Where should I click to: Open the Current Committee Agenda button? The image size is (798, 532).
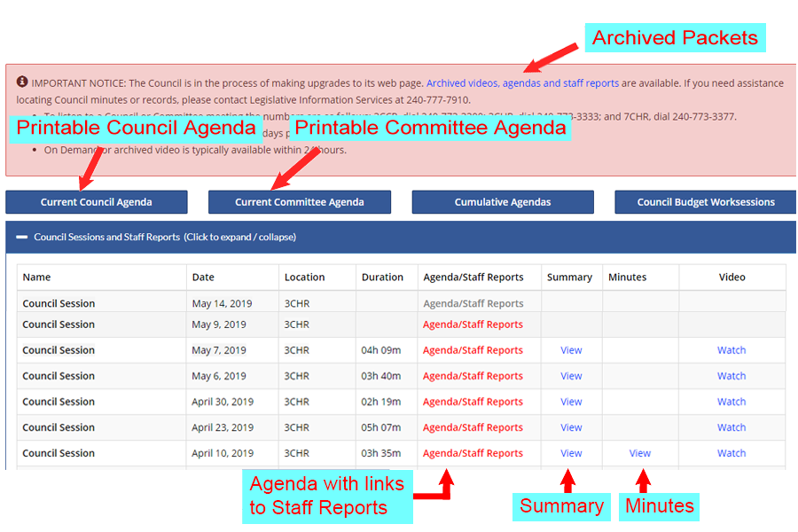299,202
